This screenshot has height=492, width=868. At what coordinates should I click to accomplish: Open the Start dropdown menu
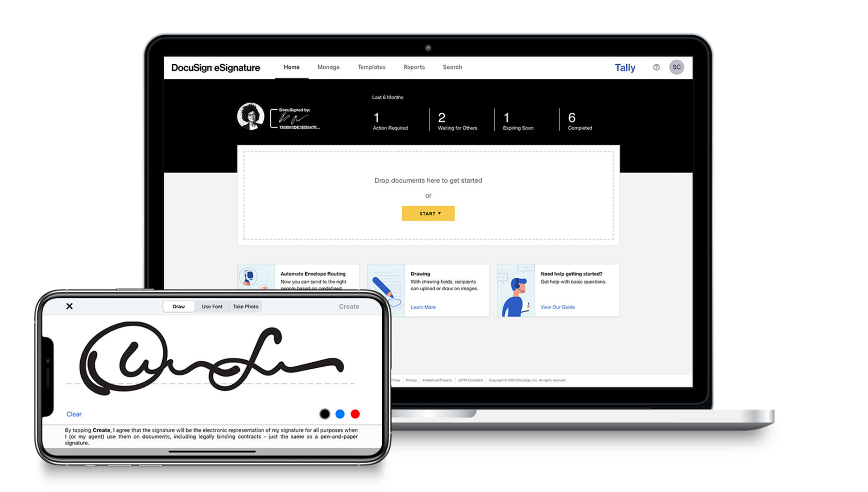(x=428, y=213)
